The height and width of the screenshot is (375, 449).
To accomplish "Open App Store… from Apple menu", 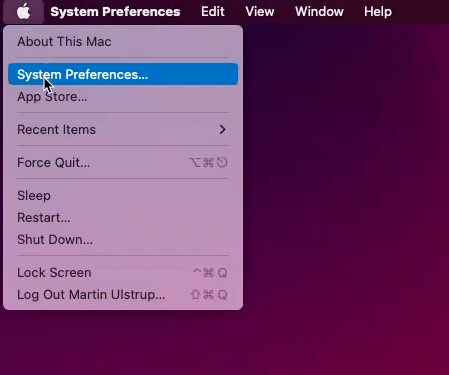I will [123, 97].
